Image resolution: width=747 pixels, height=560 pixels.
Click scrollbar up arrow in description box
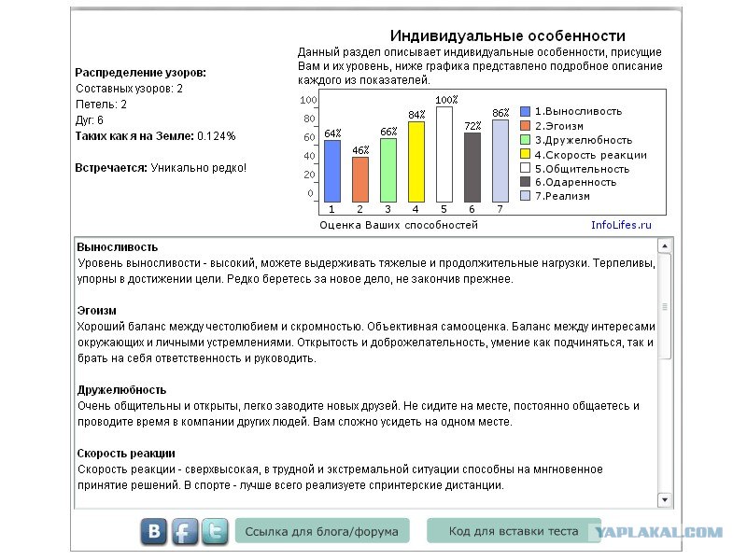[x=665, y=246]
